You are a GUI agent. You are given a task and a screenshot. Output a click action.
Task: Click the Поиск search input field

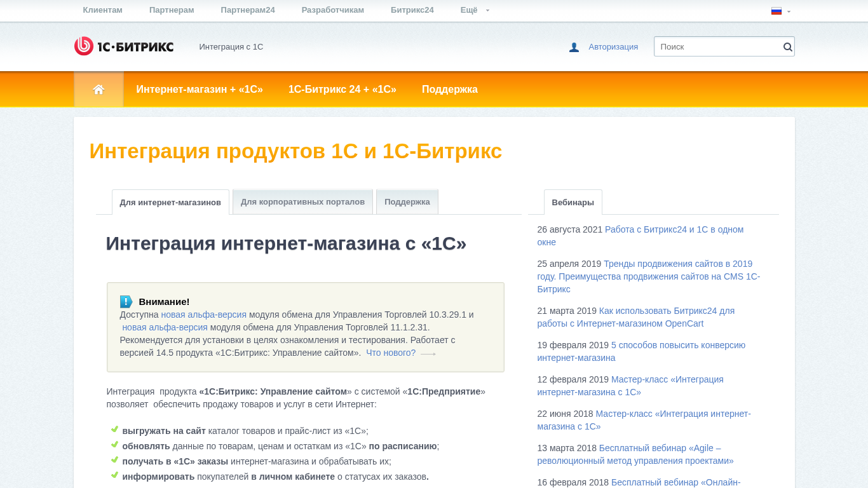point(718,46)
